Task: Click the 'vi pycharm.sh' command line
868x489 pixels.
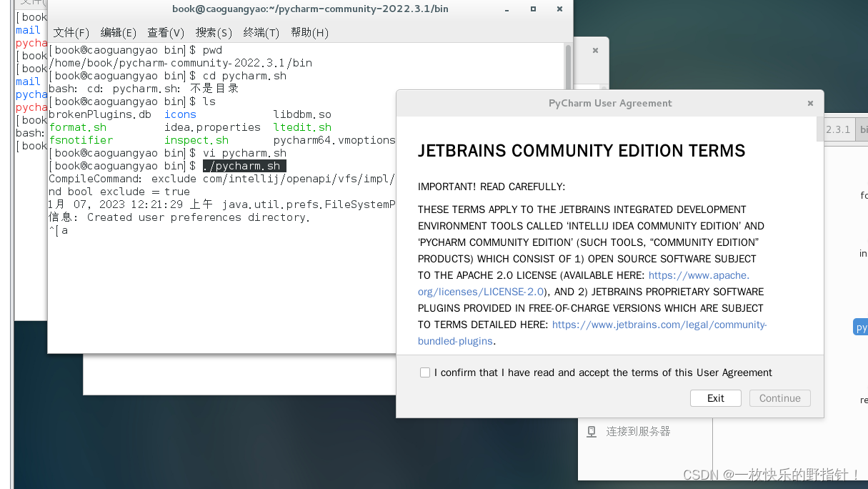Action: tap(244, 153)
